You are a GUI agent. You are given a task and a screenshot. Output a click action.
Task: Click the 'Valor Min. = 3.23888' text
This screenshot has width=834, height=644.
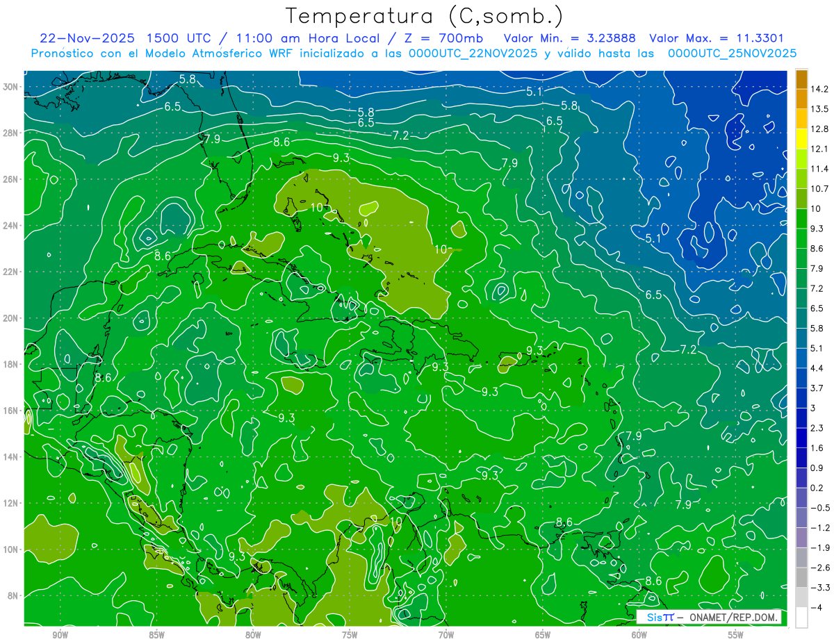[x=569, y=38]
